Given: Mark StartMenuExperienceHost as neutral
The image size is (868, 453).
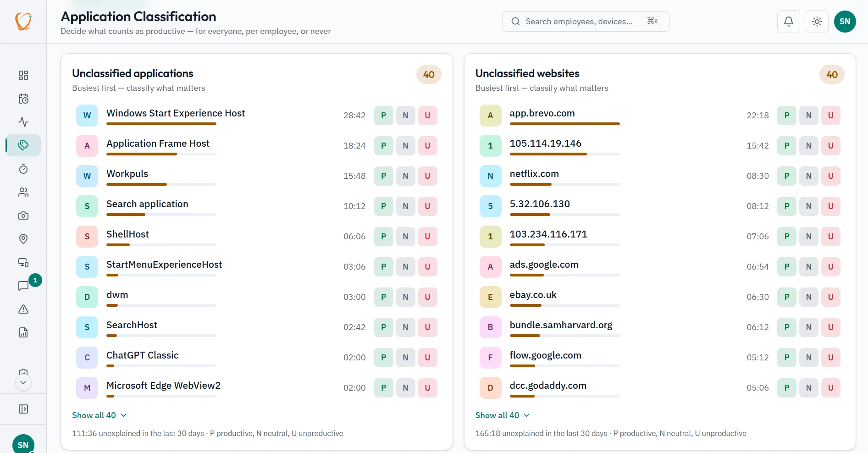Looking at the screenshot, I should [406, 267].
